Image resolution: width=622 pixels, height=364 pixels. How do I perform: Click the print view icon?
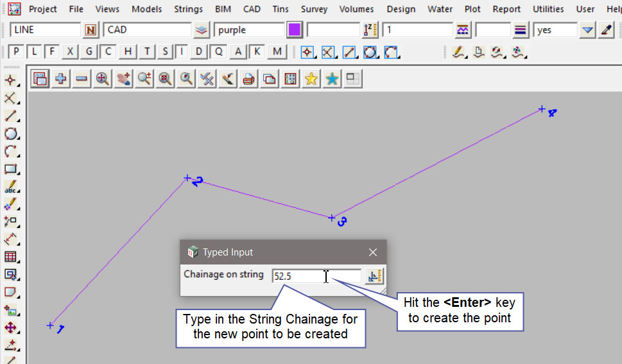249,79
